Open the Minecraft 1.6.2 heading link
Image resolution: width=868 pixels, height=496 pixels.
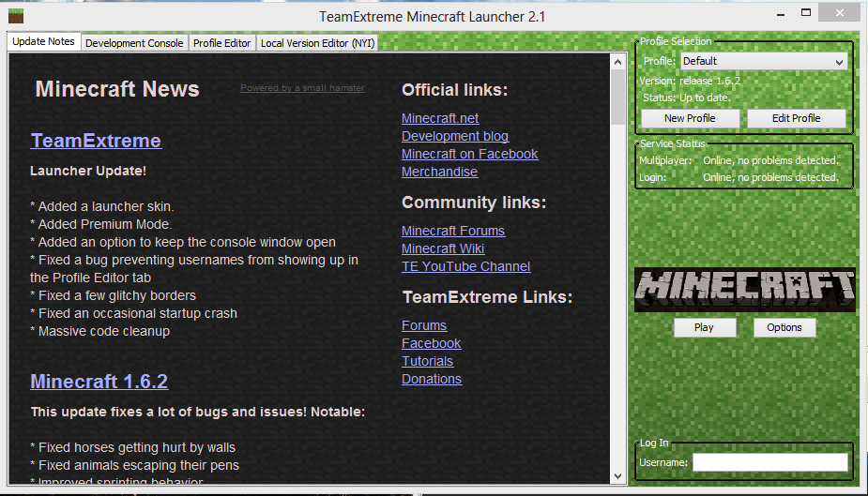(x=99, y=381)
